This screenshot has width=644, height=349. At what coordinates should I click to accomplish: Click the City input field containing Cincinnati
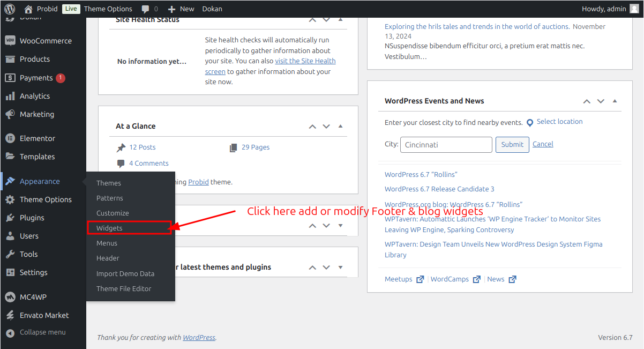(x=446, y=145)
